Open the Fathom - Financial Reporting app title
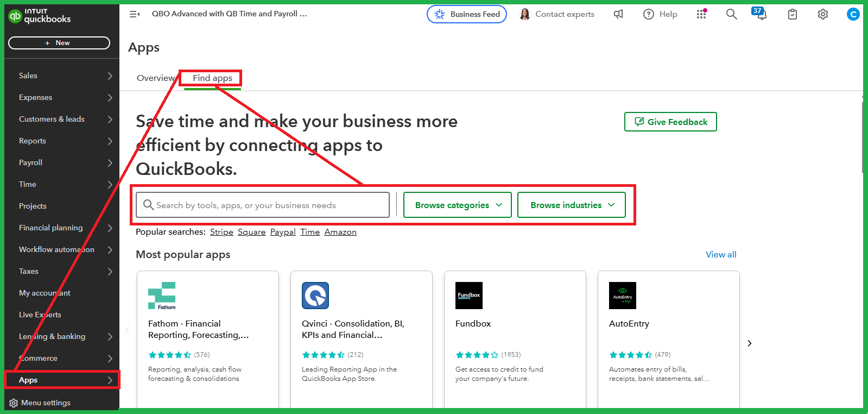Image resolution: width=868 pixels, height=414 pixels. click(198, 329)
